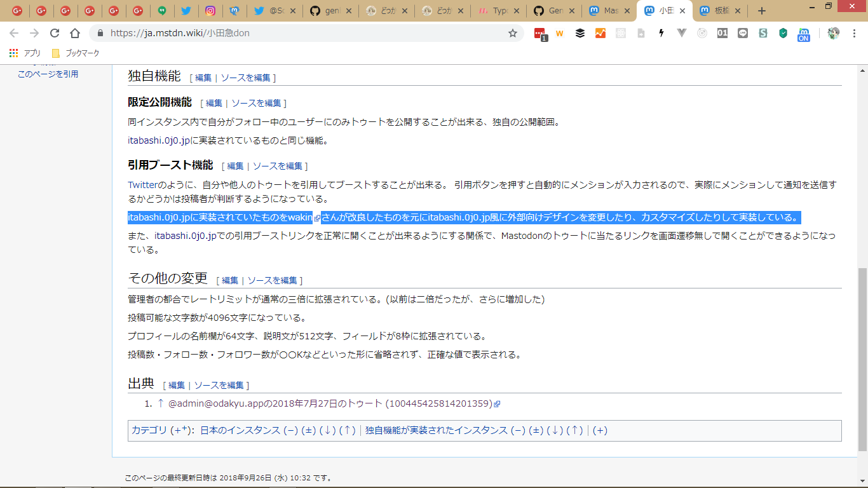Click 編集 next to 独自機能 heading

(x=203, y=78)
